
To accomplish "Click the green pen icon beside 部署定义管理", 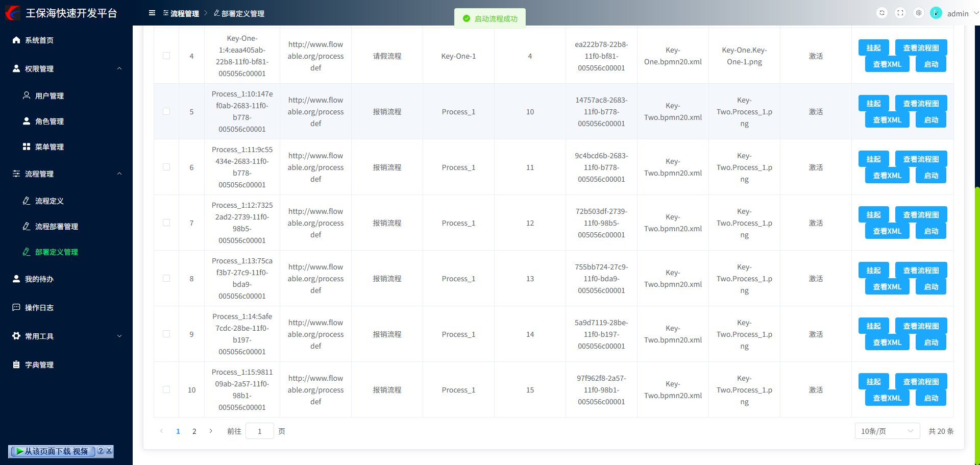I will [x=27, y=252].
